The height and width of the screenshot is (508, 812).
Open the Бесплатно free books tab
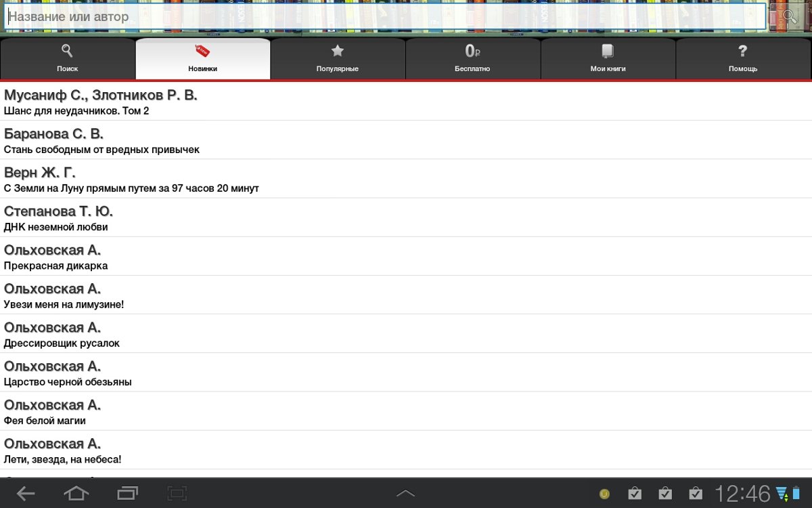(x=472, y=59)
